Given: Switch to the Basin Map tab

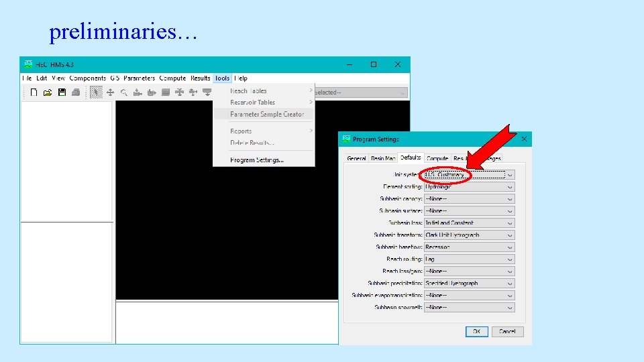Looking at the screenshot, I should point(383,158).
